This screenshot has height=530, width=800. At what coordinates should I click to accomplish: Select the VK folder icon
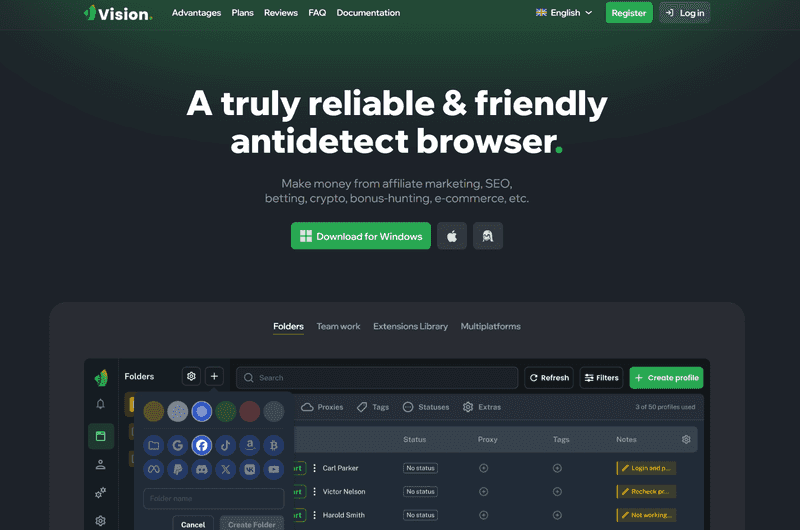tap(249, 469)
